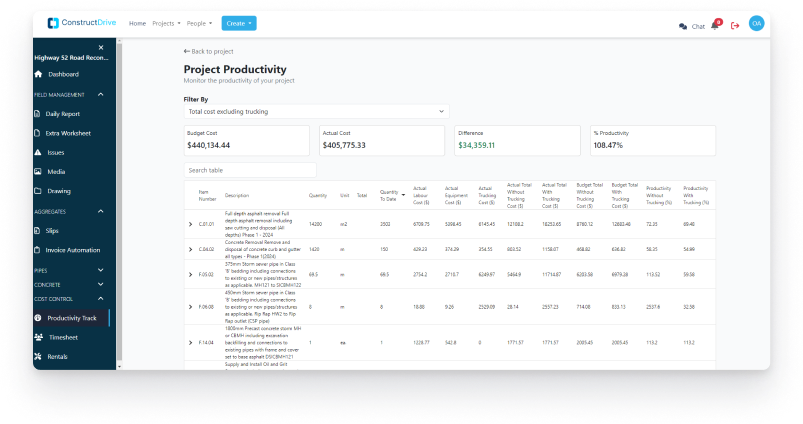Close the sidebar with the X icon
This screenshot has width=803, height=424.
click(x=100, y=47)
